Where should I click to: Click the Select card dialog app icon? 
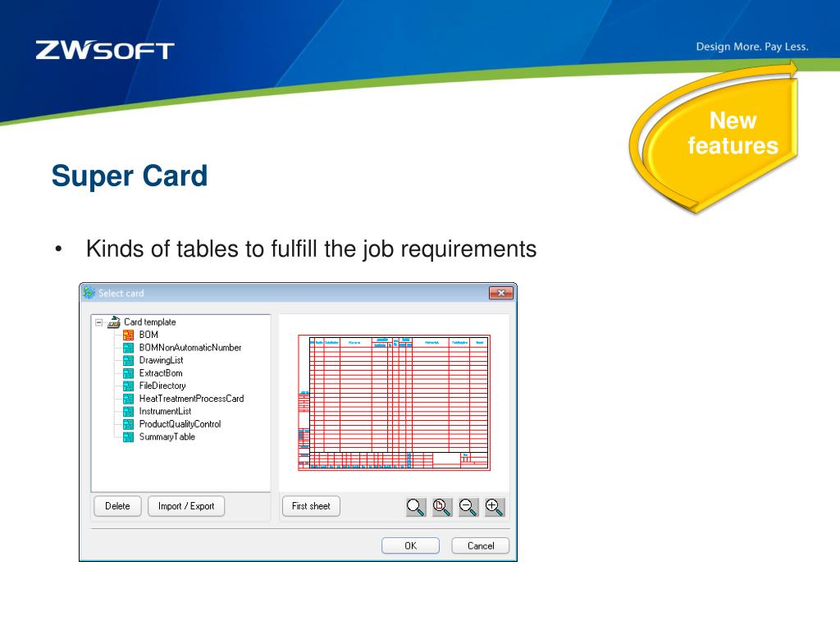(89, 293)
